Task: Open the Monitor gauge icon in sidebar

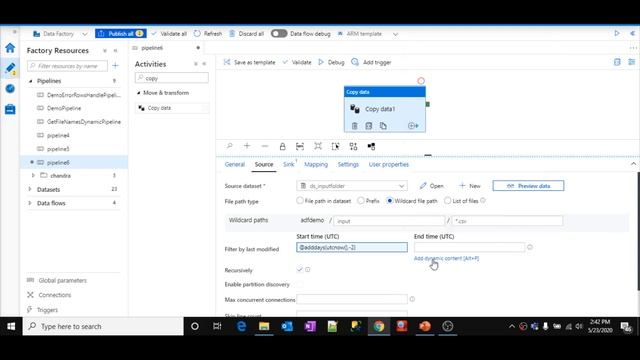Action: click(x=10, y=89)
